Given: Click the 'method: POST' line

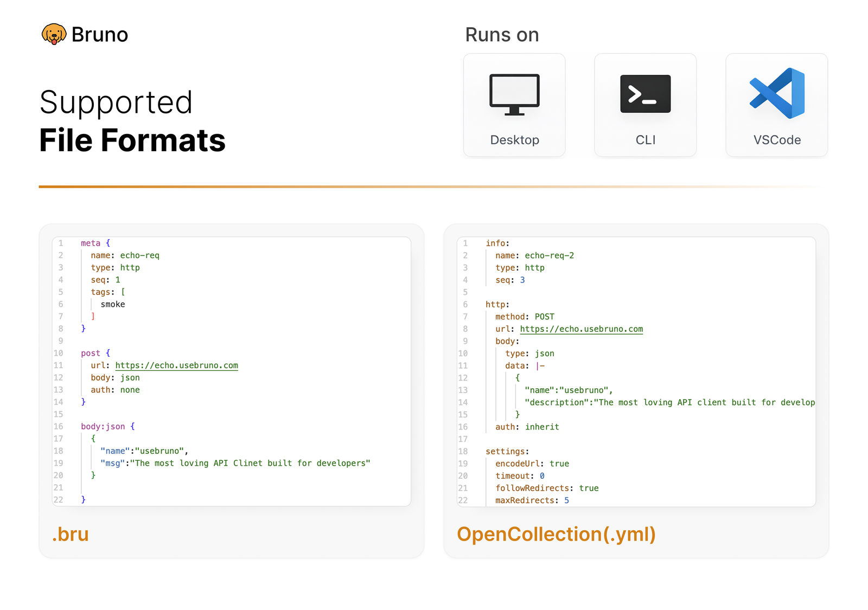Looking at the screenshot, I should (x=525, y=317).
